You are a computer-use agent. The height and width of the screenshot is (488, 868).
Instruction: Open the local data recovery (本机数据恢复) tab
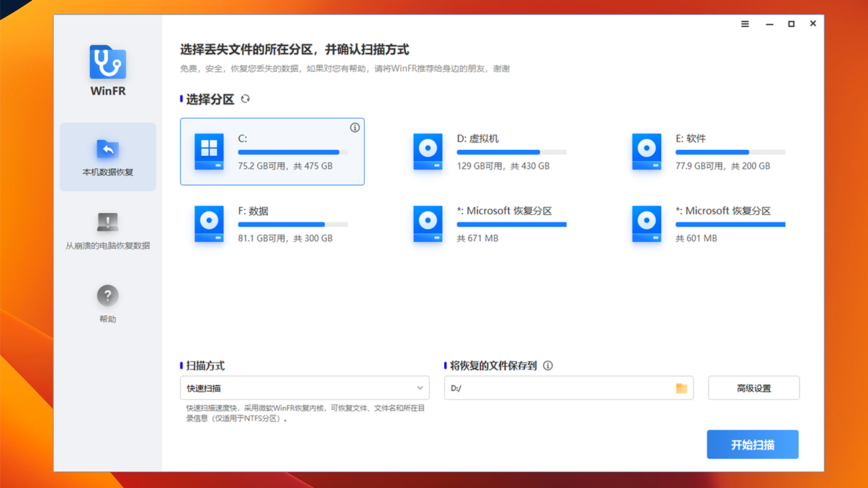pos(108,157)
